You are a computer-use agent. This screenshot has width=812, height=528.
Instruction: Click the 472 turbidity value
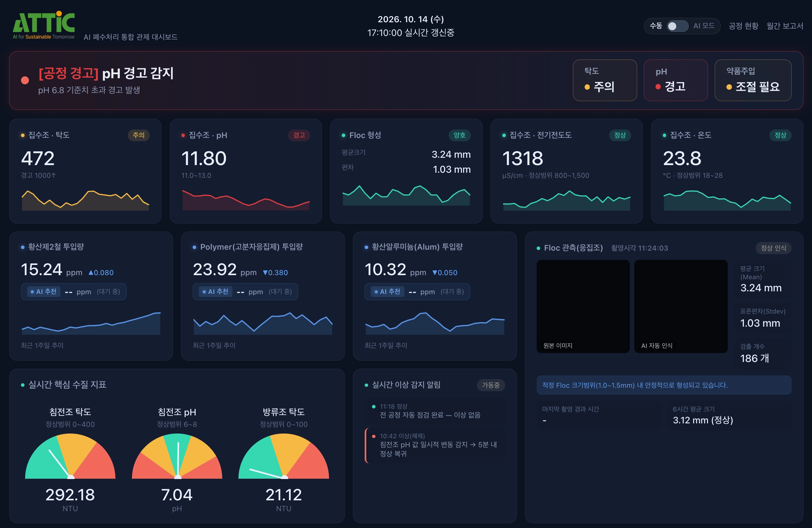(38, 158)
